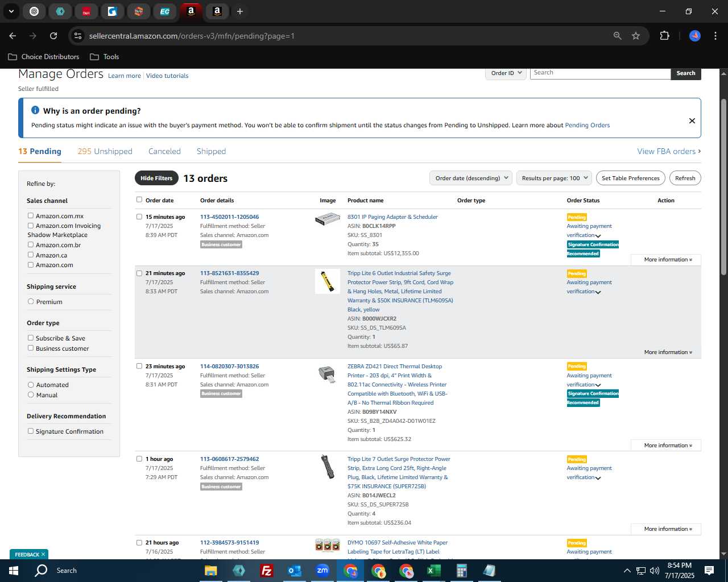Select order 113-8521631-8355429 checkbox
The width and height of the screenshot is (728, 582).
[x=139, y=273]
